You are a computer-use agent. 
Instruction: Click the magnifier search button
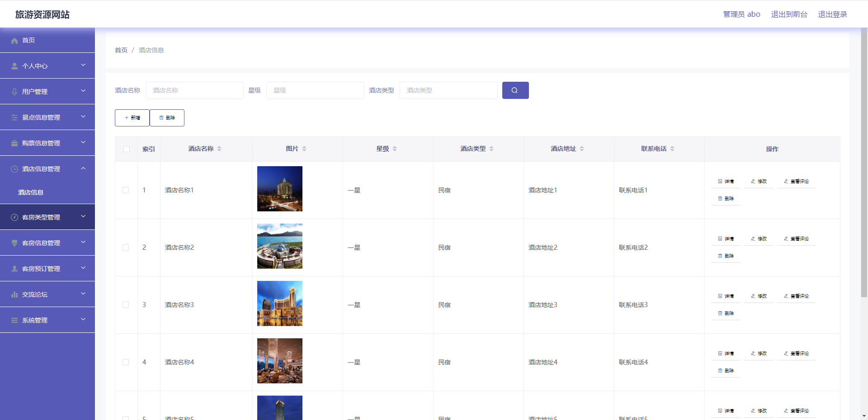(515, 90)
